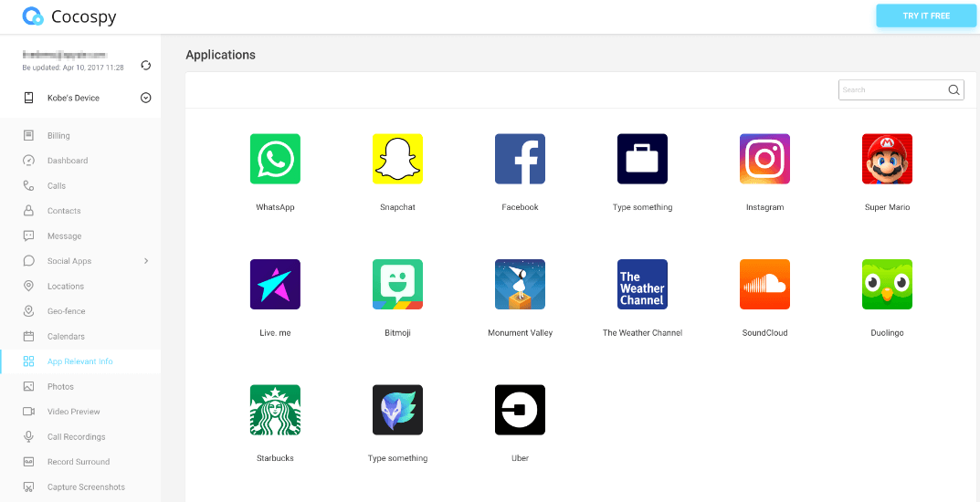980x502 pixels.
Task: Click the Instagram label
Action: point(765,207)
